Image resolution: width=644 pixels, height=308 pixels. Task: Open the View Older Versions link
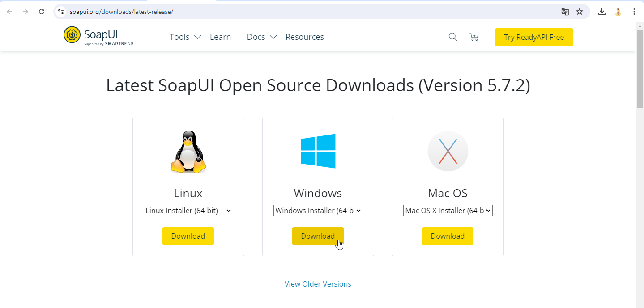318,284
